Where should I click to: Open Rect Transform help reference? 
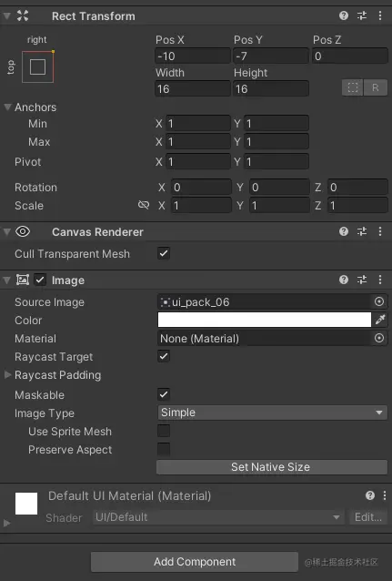point(344,15)
